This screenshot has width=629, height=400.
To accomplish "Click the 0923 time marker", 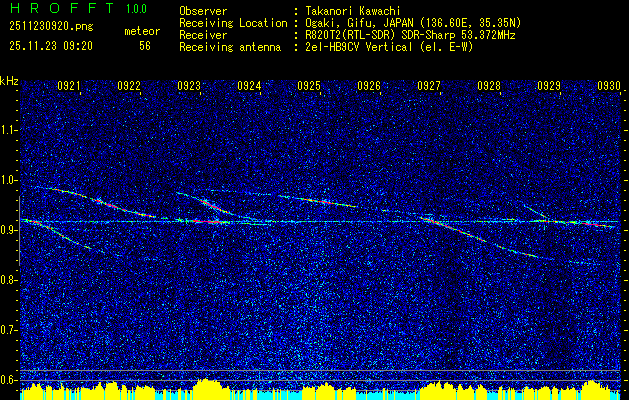I will pyautogui.click(x=189, y=85).
